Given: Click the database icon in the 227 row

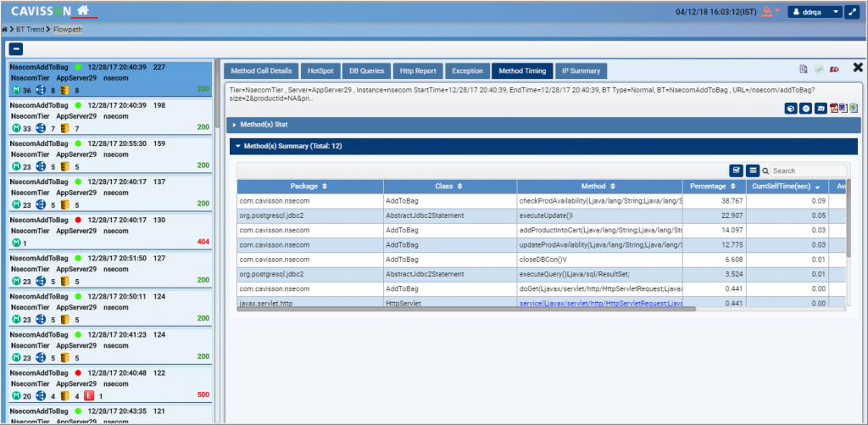Looking at the screenshot, I should pyautogui.click(x=64, y=90).
